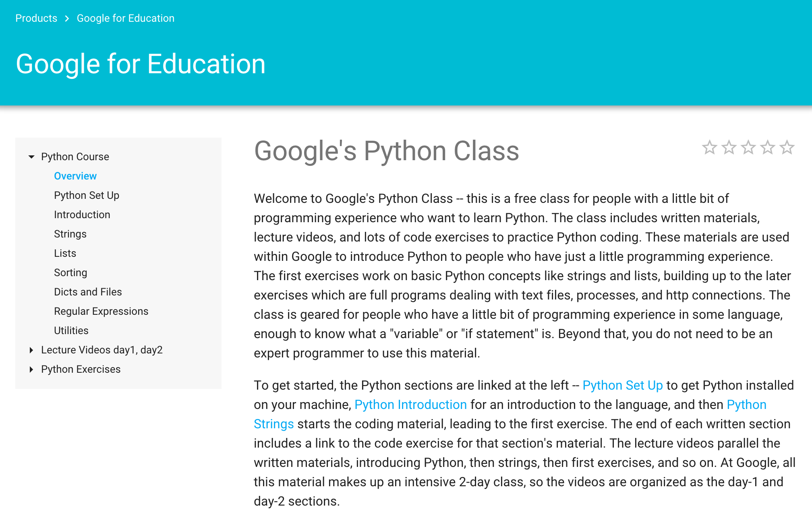The width and height of the screenshot is (812, 512).
Task: Click the second rating star
Action: coord(729,147)
